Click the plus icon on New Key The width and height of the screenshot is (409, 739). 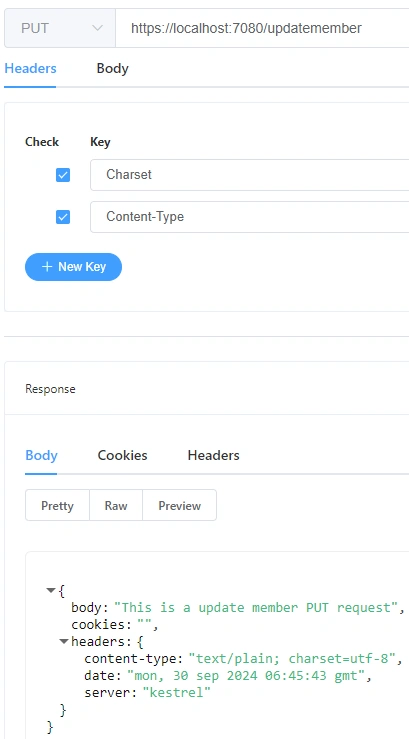click(47, 267)
